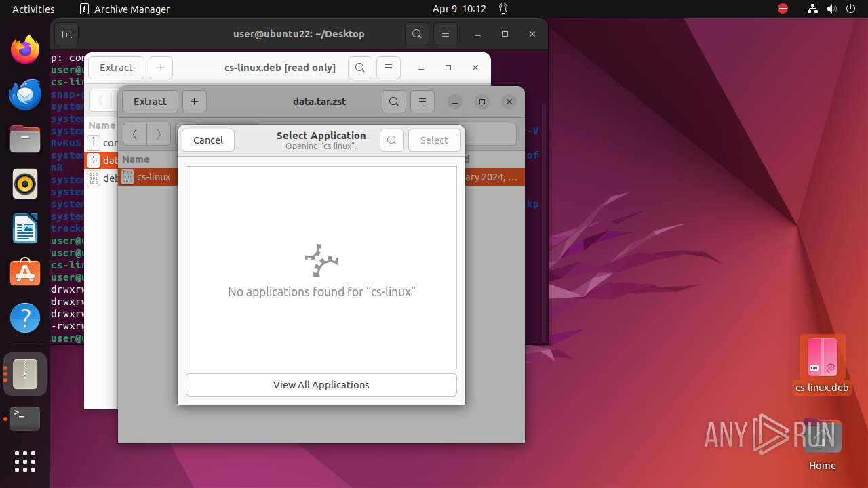Open hamburger menu in cs-linux.deb window

click(x=389, y=68)
